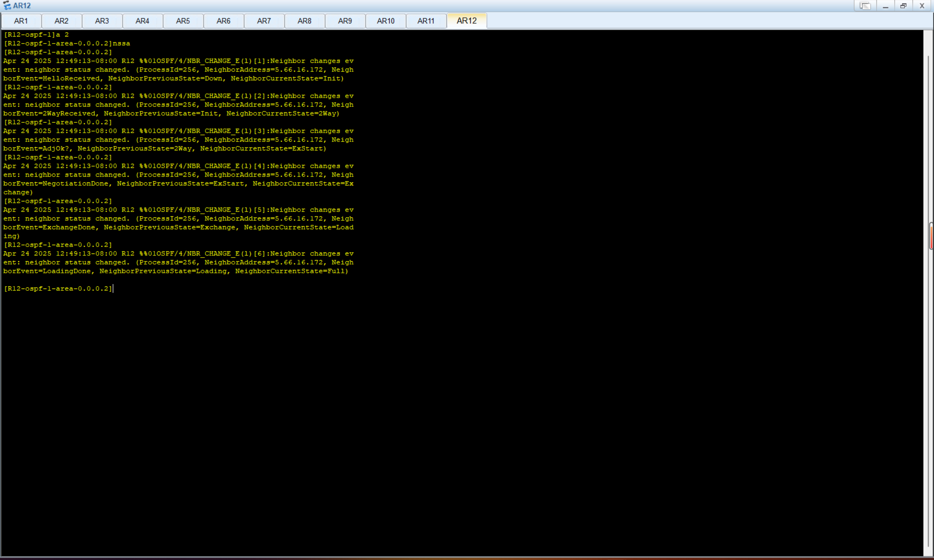Open the AR6 tab
The image size is (934, 560).
223,21
